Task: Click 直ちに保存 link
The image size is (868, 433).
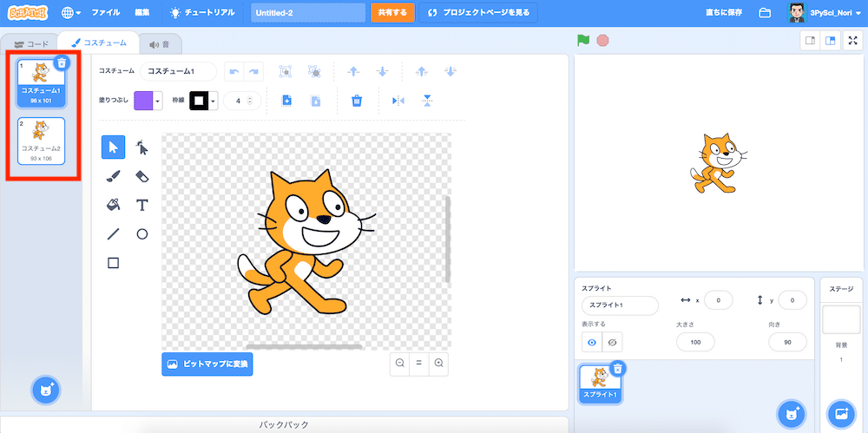Action: (724, 13)
